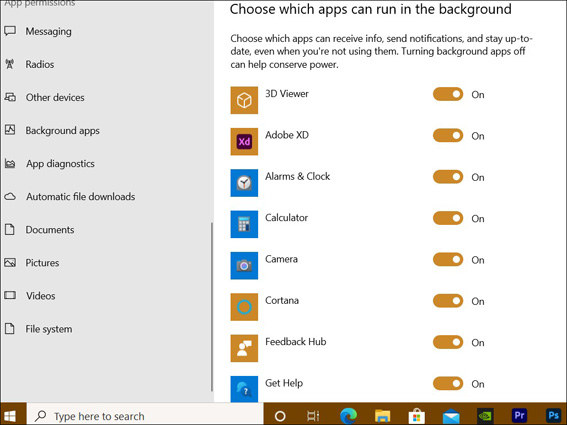The height and width of the screenshot is (425, 567).
Task: Click the Alarms & Clock label
Action: pos(298,176)
